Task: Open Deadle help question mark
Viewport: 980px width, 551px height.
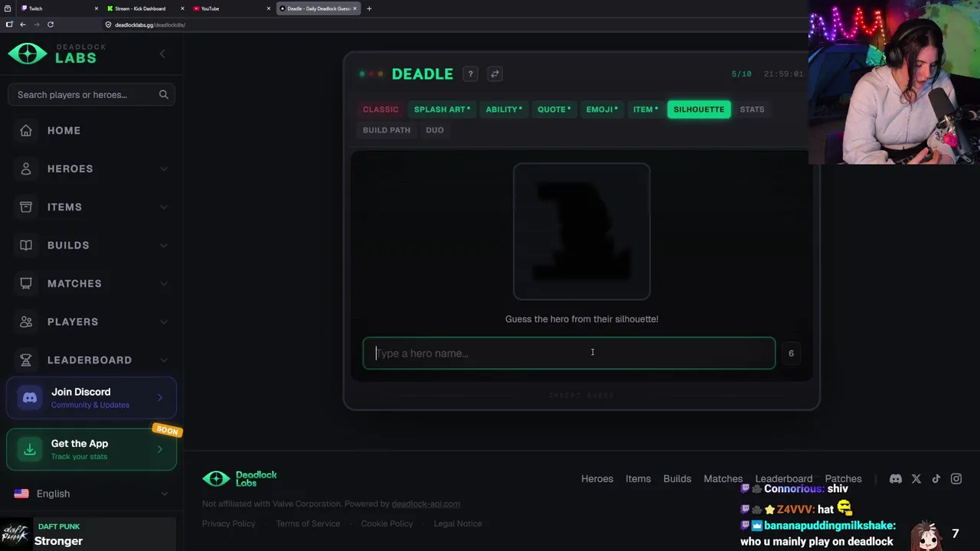Action: point(470,74)
